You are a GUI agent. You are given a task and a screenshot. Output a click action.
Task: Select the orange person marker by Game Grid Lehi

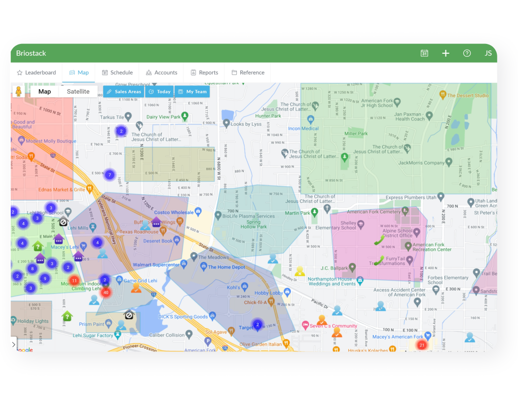click(136, 288)
